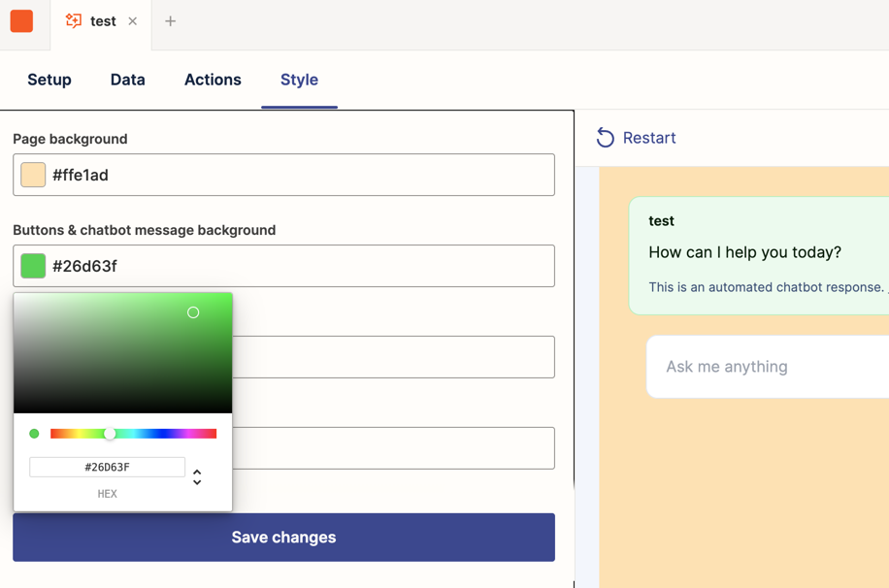
Task: Click the hex value stepper up arrow
Action: pos(197,471)
